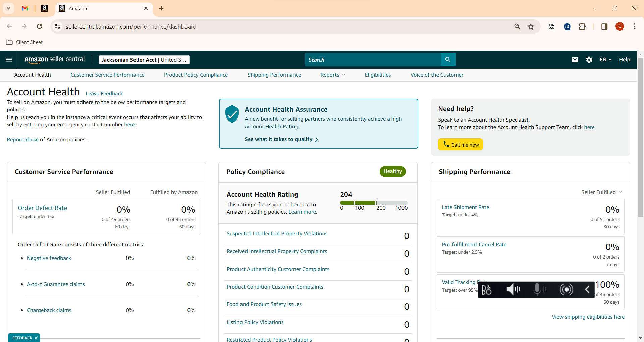Image resolution: width=644 pixels, height=342 pixels.
Task: Open the Seller Central hamburger menu
Action: click(x=9, y=60)
